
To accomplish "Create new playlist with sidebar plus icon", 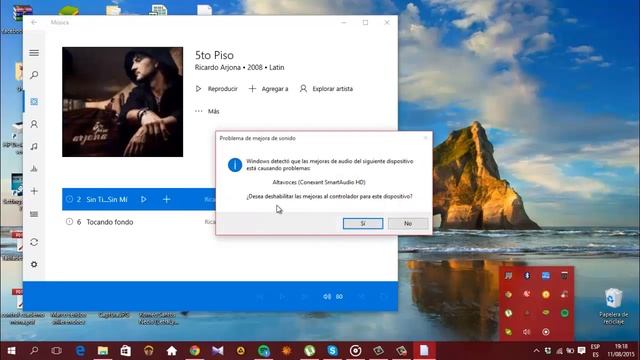I will (34, 191).
